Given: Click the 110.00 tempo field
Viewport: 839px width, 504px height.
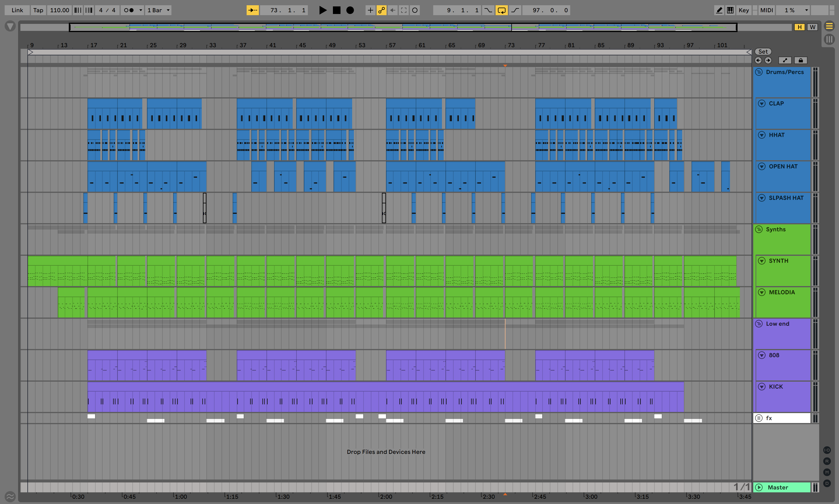Looking at the screenshot, I should (59, 10).
